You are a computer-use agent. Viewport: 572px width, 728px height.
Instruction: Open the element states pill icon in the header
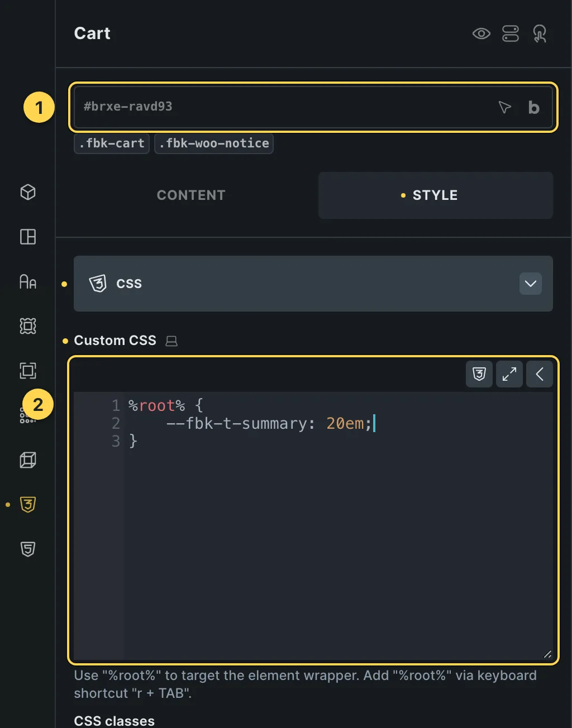click(x=511, y=33)
